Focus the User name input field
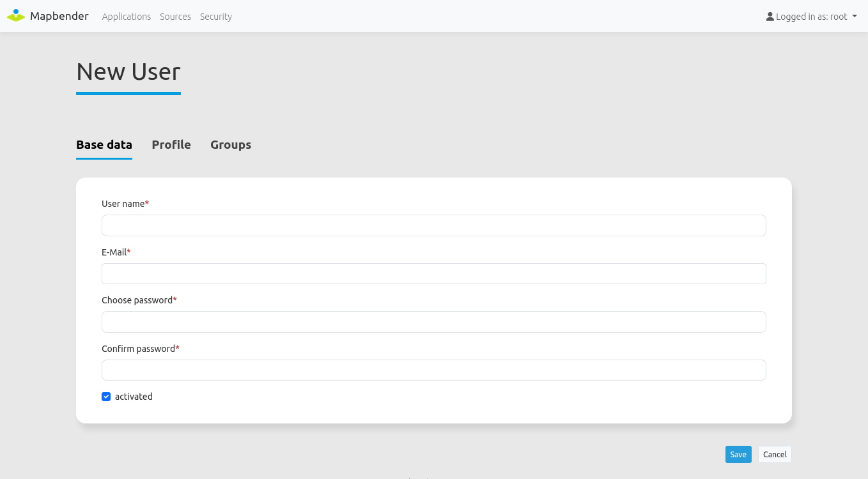The image size is (868, 479). (x=433, y=225)
